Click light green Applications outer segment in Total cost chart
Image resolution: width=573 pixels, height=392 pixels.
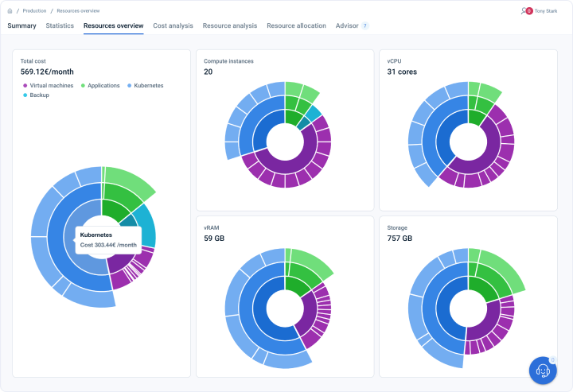(x=130, y=180)
